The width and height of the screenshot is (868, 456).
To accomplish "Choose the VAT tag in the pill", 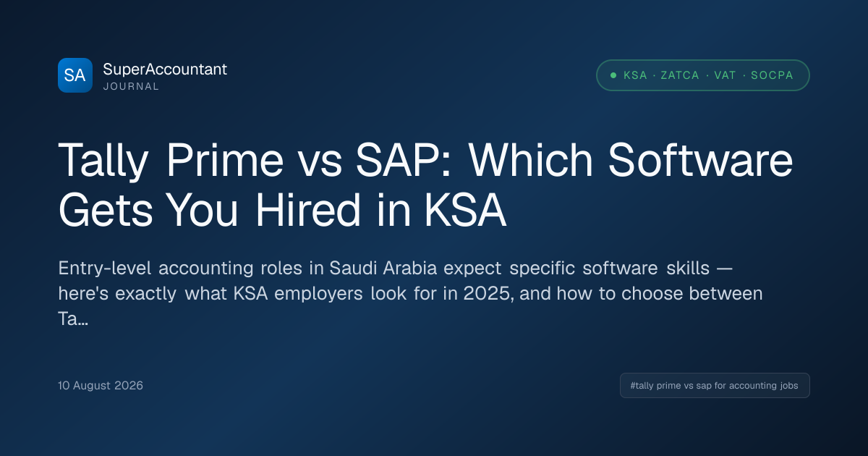I will point(725,75).
